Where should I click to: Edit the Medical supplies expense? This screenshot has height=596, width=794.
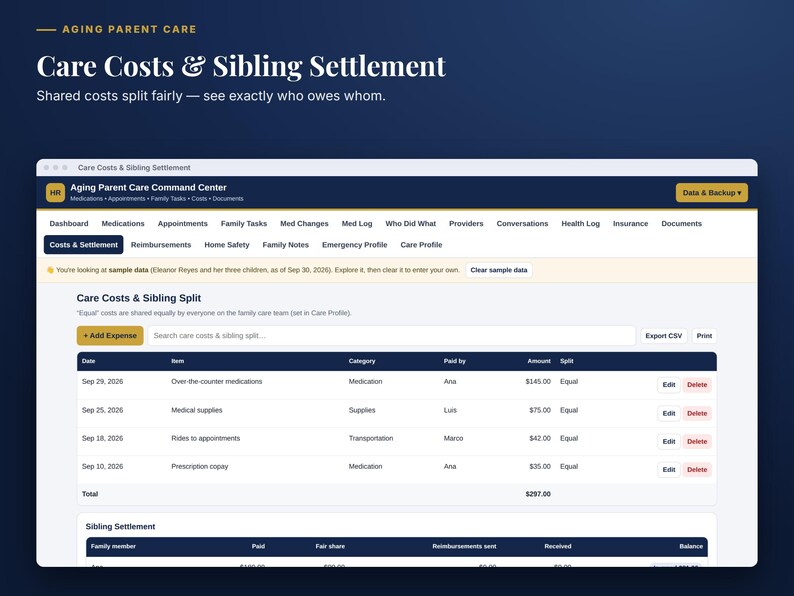(669, 413)
